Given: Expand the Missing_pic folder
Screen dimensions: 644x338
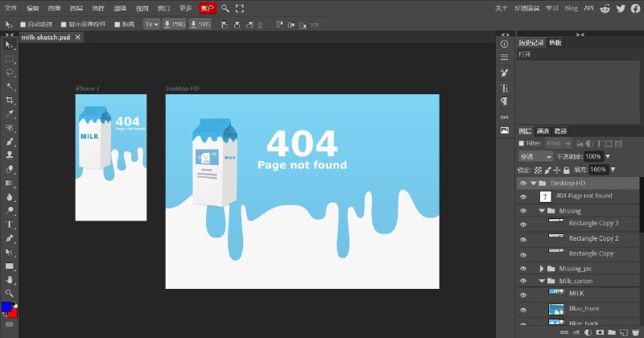Looking at the screenshot, I should 542,268.
